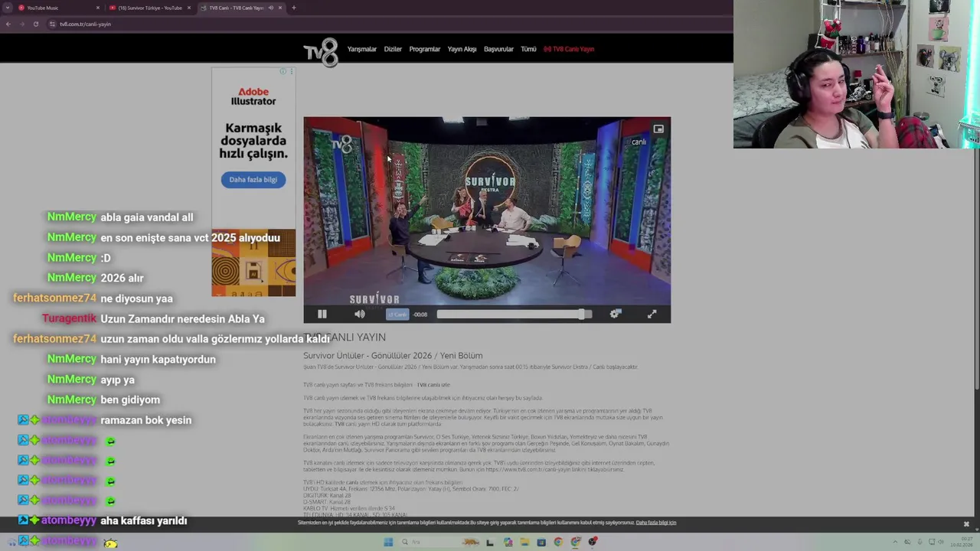Click the Adobe Illustrator ad artwork image
This screenshot has width=980, height=551.
[253, 262]
